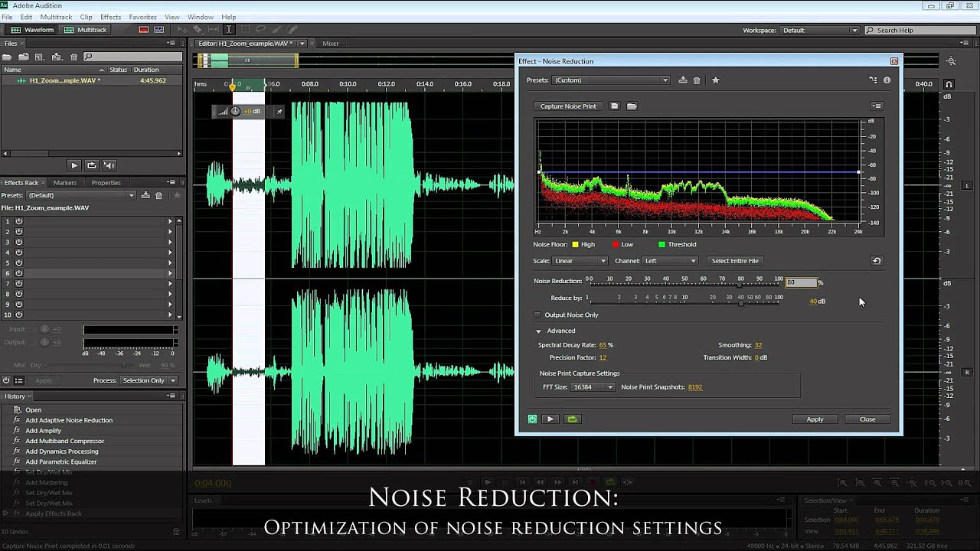The height and width of the screenshot is (551, 980).
Task: Click Select Entire File button
Action: pyautogui.click(x=735, y=261)
